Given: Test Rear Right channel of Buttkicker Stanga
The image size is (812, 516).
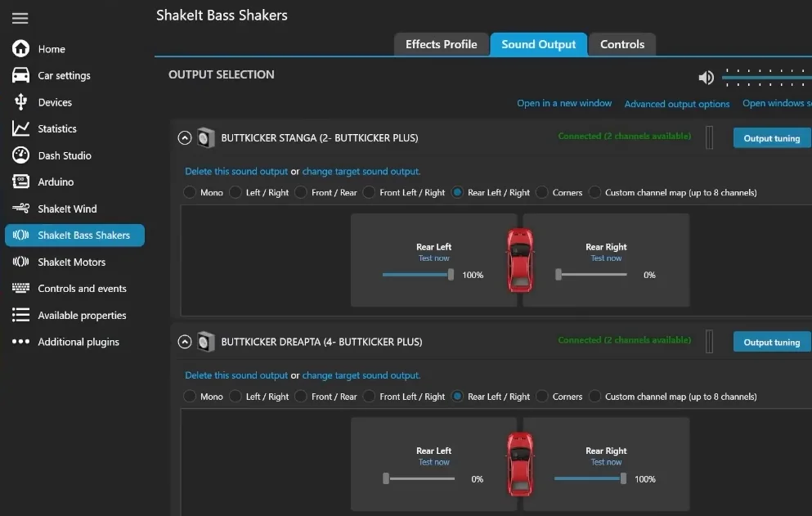Looking at the screenshot, I should coord(606,258).
